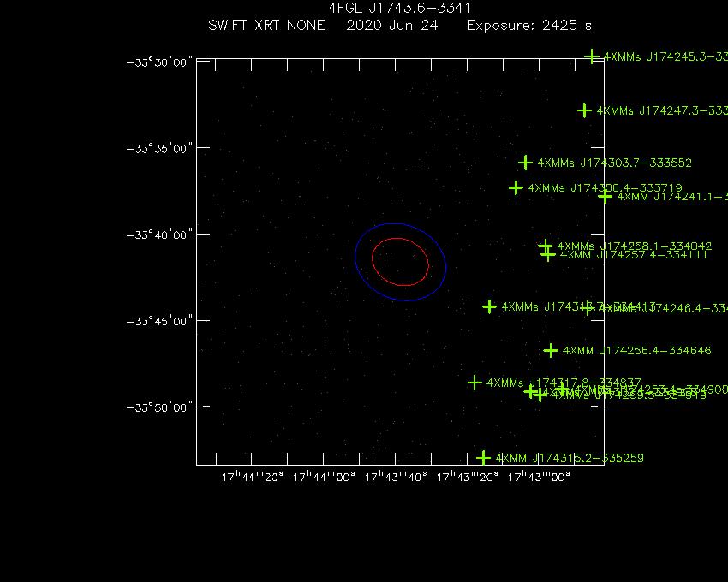The image size is (728, 582).
Task: Click the label text 4XMMs J174303.7-333552
Action: pyautogui.click(x=615, y=163)
